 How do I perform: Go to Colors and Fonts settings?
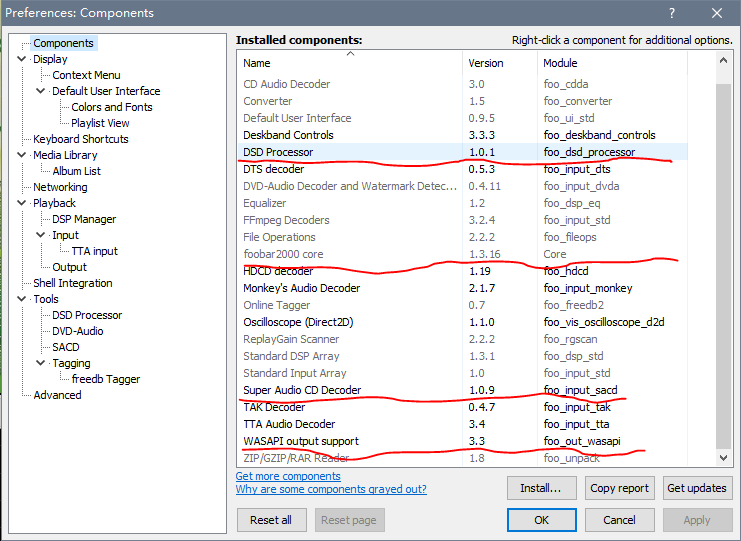tap(111, 107)
